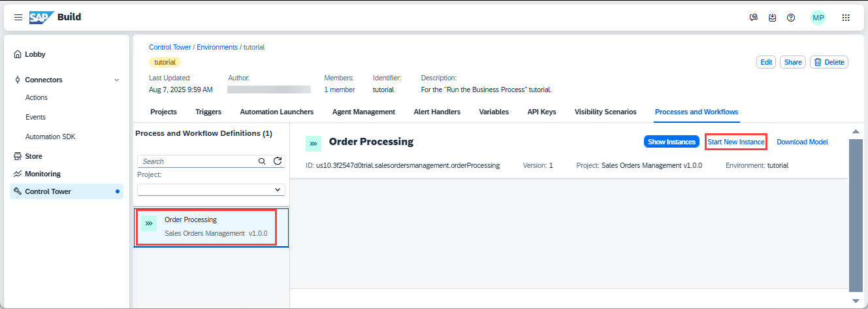Screen dimensions: 868x309
Task: Click the vertical scrollbar thumb
Action: (x=856, y=215)
